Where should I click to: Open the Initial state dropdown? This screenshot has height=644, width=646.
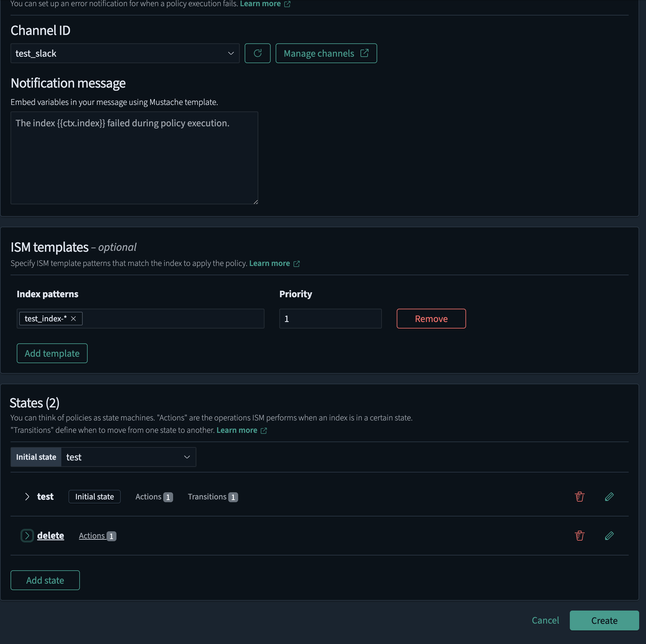(128, 457)
